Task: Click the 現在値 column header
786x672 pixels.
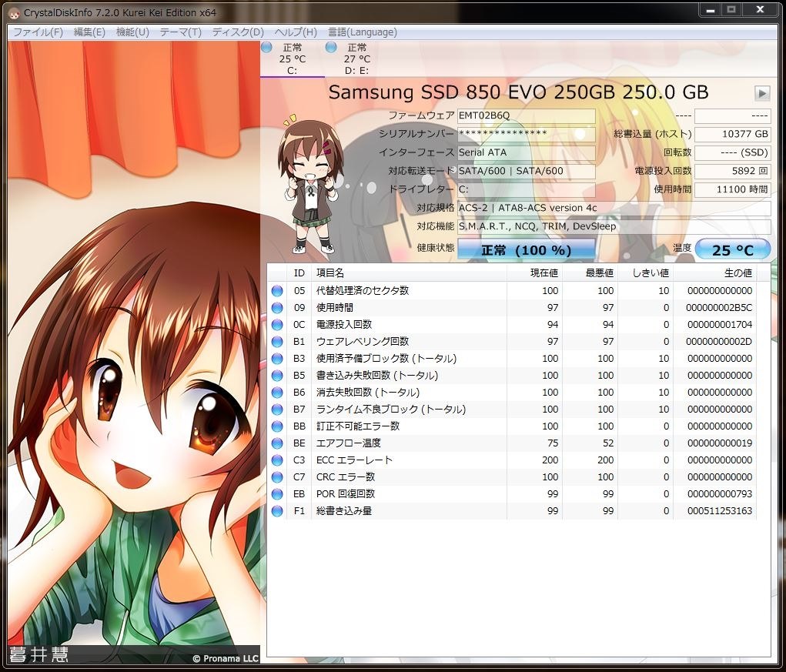Action: point(535,273)
